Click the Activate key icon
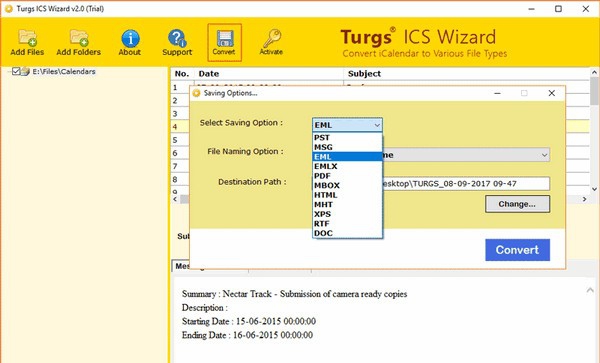600x363 pixels. coord(271,42)
